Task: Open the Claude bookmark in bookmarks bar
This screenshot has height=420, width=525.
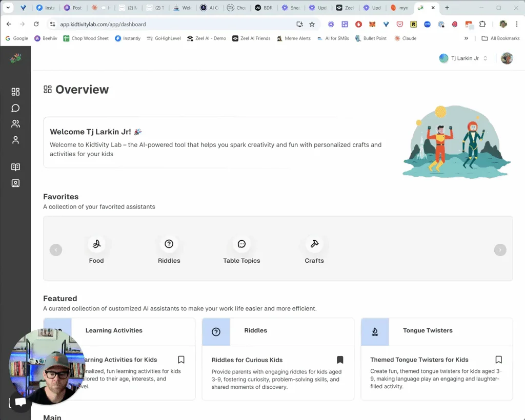Action: (x=405, y=38)
